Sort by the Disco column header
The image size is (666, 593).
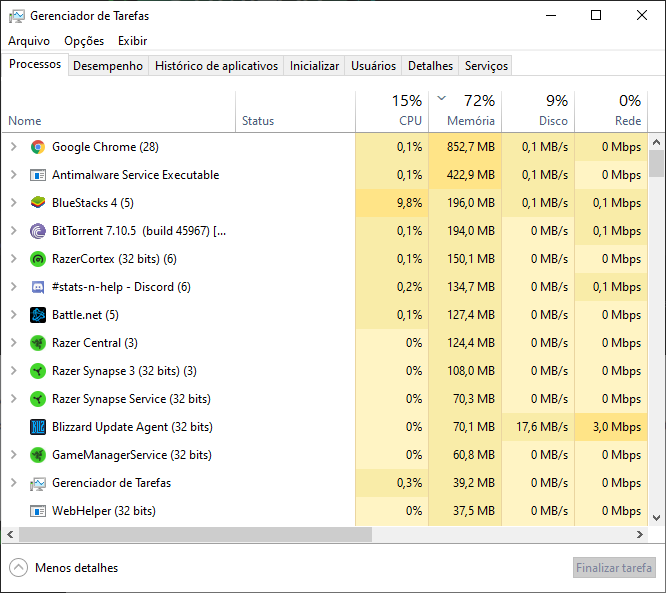click(x=538, y=111)
